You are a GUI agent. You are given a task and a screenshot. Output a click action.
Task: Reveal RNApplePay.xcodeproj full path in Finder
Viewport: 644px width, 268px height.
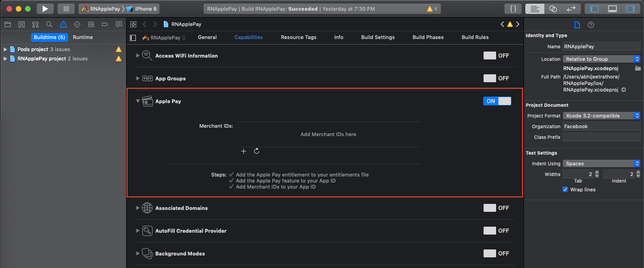point(624,90)
